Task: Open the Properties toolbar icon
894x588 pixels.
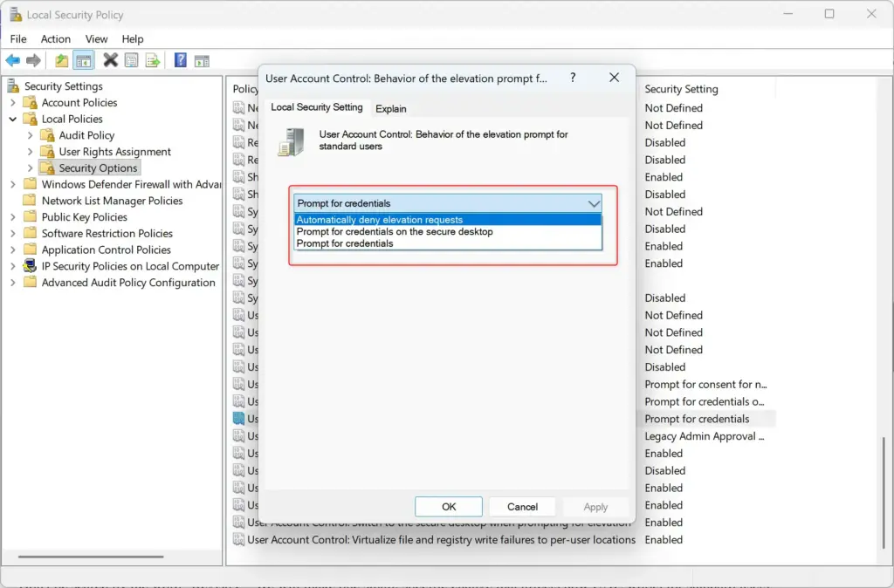Action: pos(131,60)
